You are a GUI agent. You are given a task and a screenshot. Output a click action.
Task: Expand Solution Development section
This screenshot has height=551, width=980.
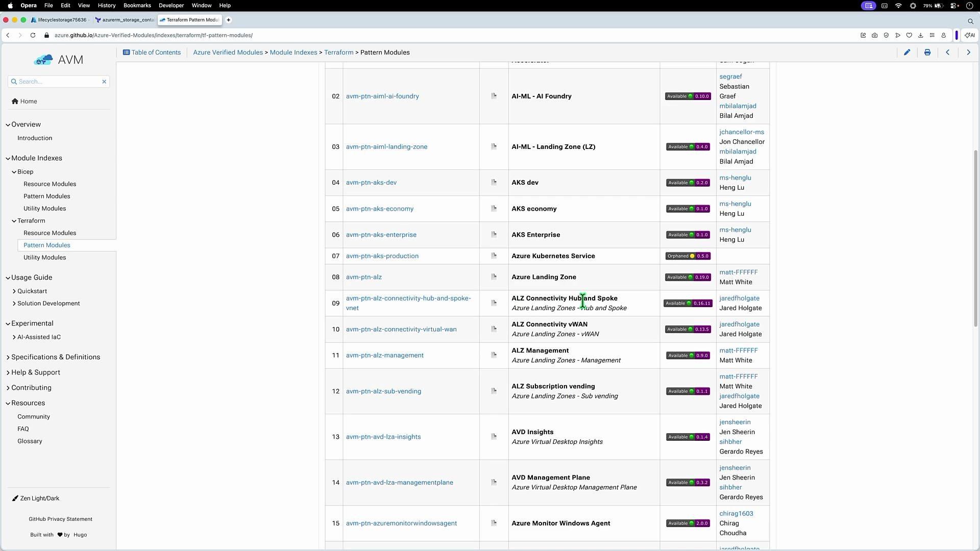click(x=14, y=304)
